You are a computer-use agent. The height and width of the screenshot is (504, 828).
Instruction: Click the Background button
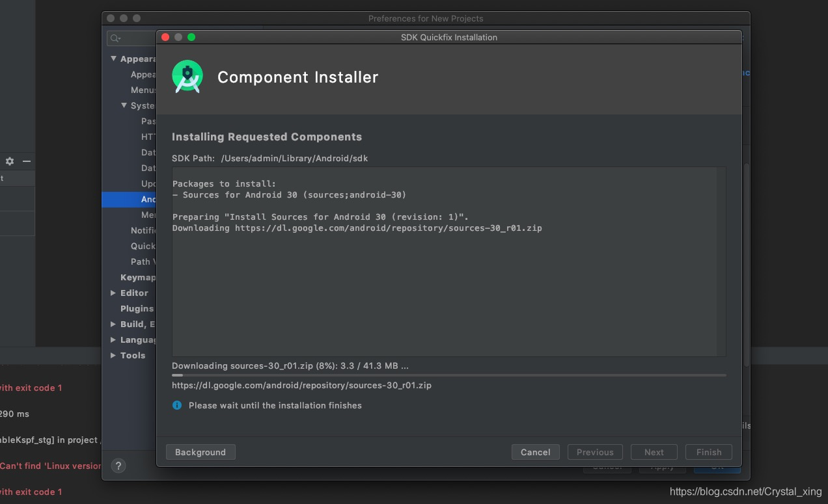pyautogui.click(x=200, y=452)
